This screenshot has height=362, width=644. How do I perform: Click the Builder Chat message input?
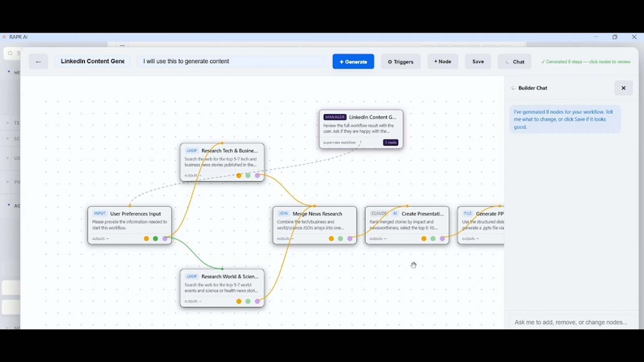click(x=571, y=322)
